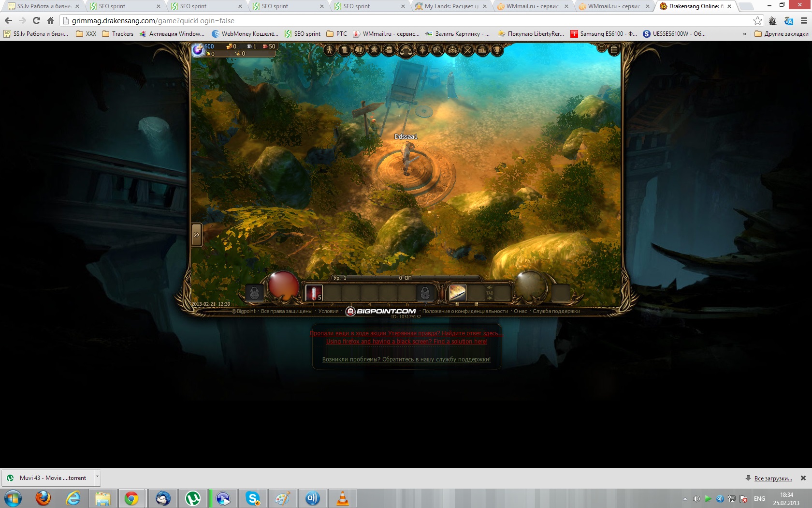The height and width of the screenshot is (508, 812).
Task: Open the XXX bookmarks folder
Action: coord(86,34)
